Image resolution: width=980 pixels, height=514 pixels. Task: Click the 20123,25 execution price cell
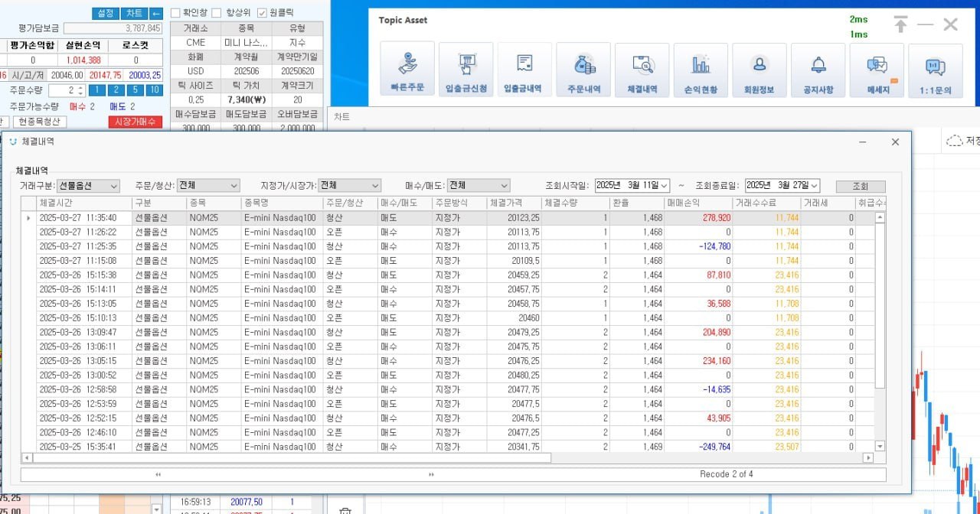pyautogui.click(x=513, y=218)
